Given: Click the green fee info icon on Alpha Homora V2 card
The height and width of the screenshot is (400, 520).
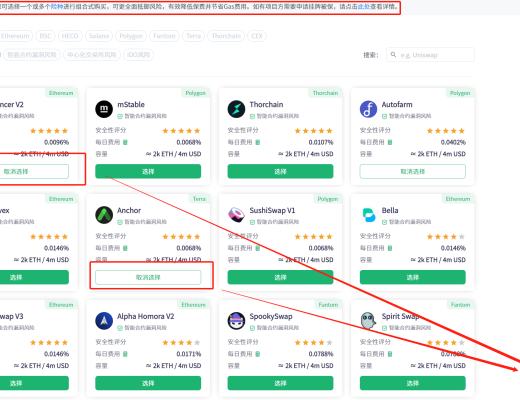Looking at the screenshot, I should 125,354.
